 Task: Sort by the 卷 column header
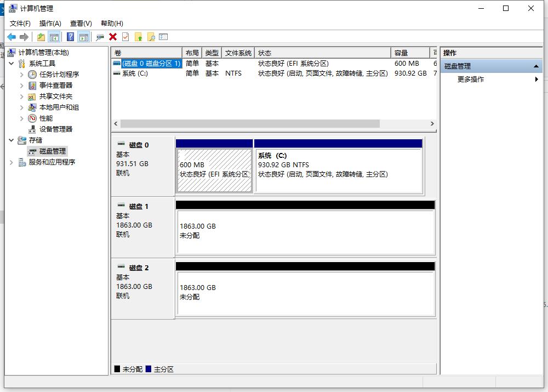pos(147,53)
